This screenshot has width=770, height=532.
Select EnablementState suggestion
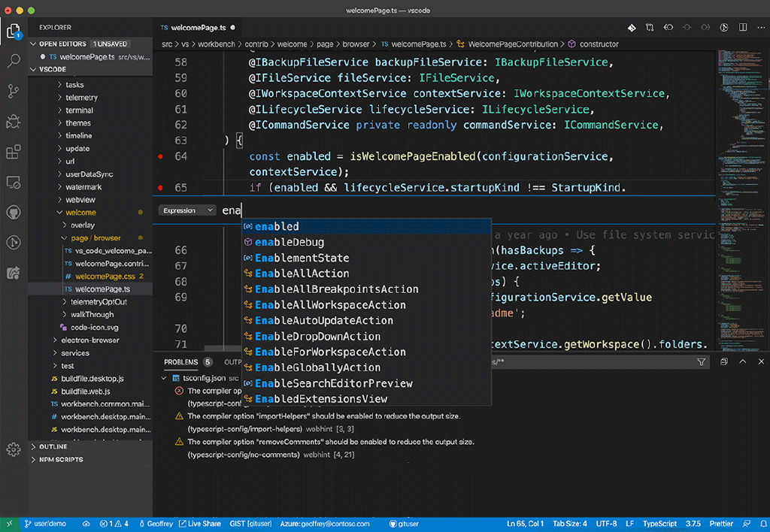point(367,258)
